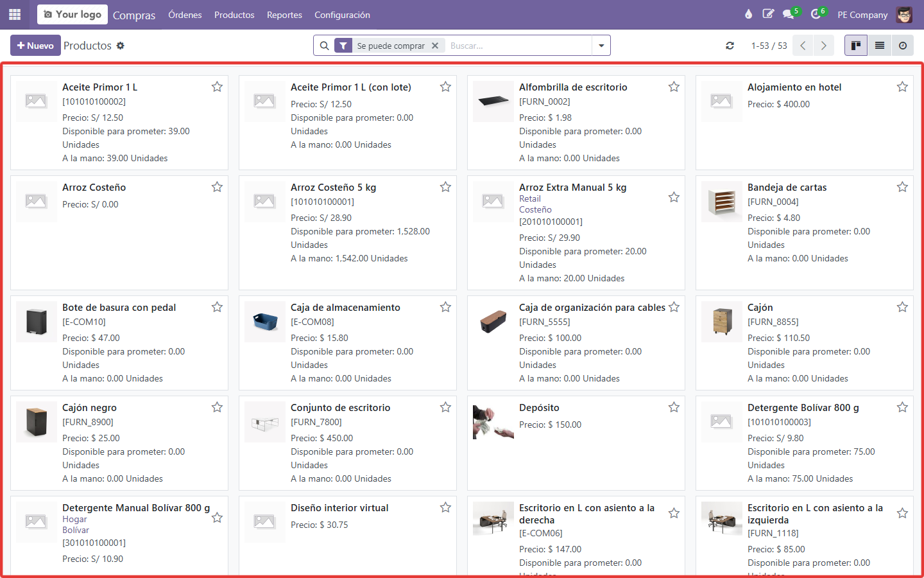Favorite the Cajón negro product
The image size is (924, 578).
[x=217, y=407]
